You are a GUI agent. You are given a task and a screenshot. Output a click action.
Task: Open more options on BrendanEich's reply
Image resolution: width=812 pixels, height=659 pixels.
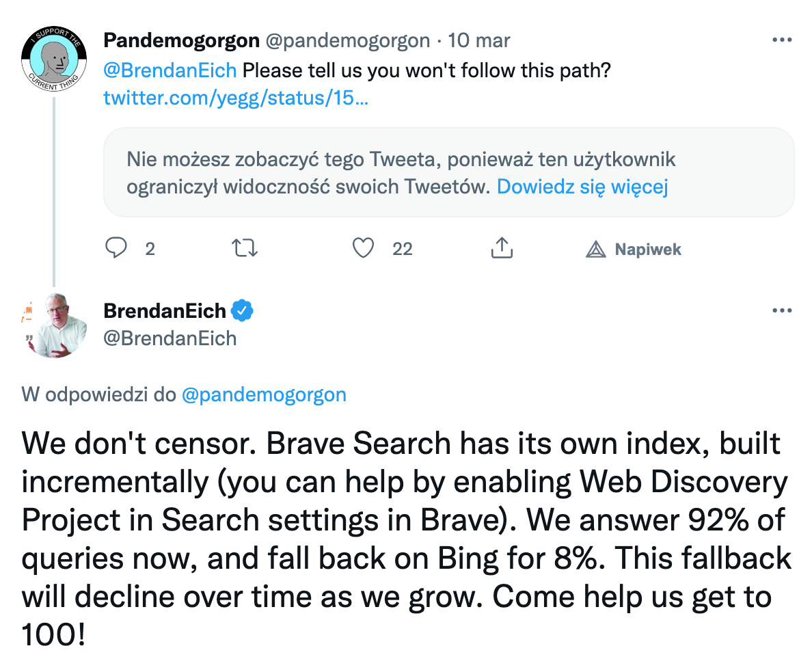click(x=781, y=311)
